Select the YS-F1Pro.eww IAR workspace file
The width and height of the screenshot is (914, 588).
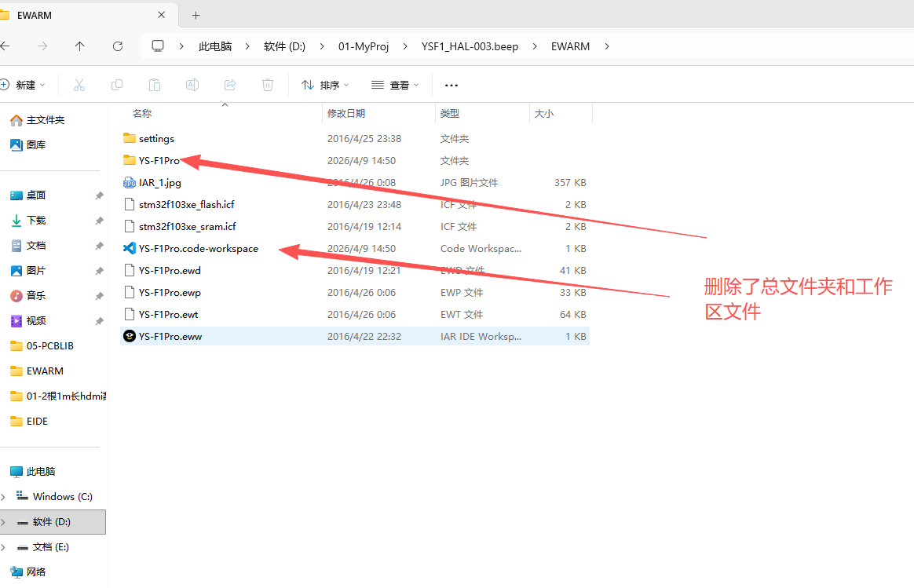[x=170, y=337]
